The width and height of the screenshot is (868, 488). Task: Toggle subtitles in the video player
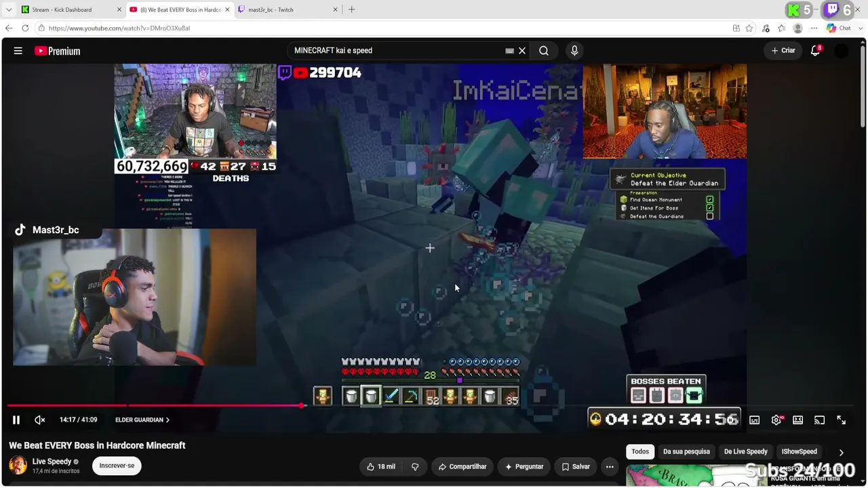point(754,420)
